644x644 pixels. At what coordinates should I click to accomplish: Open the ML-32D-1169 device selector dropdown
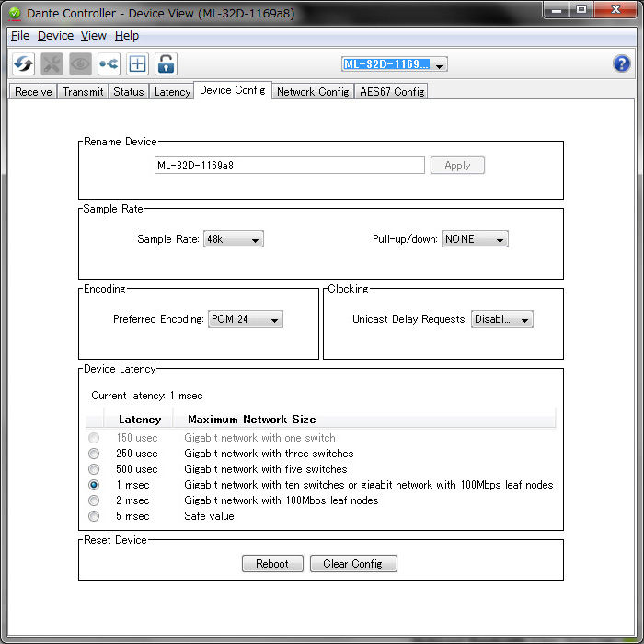click(x=395, y=64)
